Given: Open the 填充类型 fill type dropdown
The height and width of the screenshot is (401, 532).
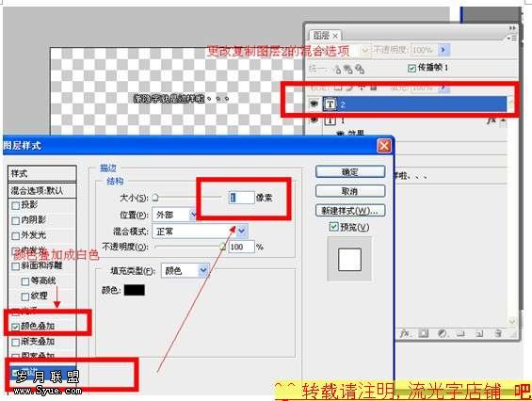Looking at the screenshot, I should (185, 271).
